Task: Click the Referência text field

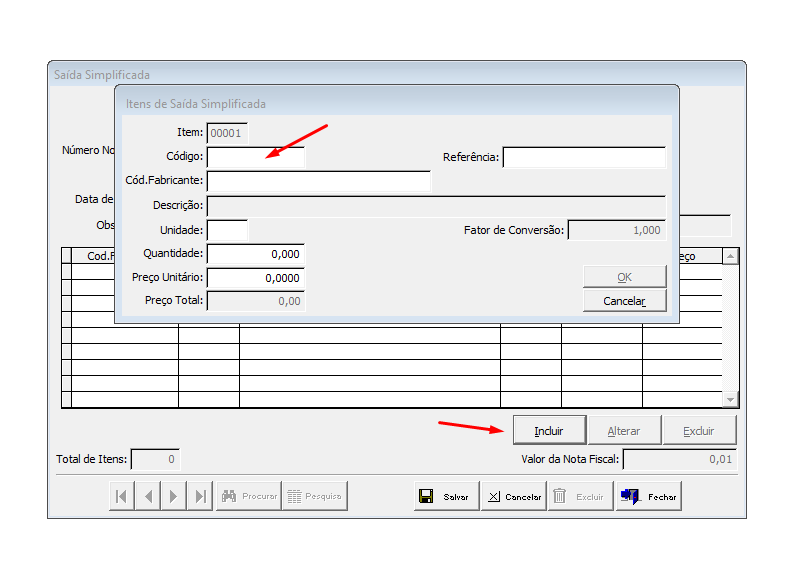Action: [x=584, y=158]
